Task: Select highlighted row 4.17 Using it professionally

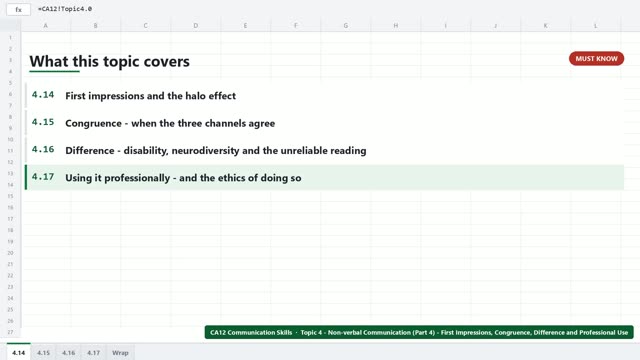Action: click(x=324, y=178)
